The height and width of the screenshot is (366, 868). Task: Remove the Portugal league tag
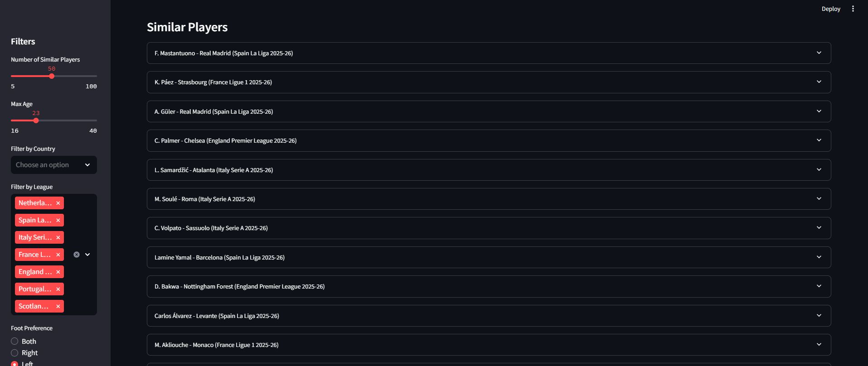58,289
